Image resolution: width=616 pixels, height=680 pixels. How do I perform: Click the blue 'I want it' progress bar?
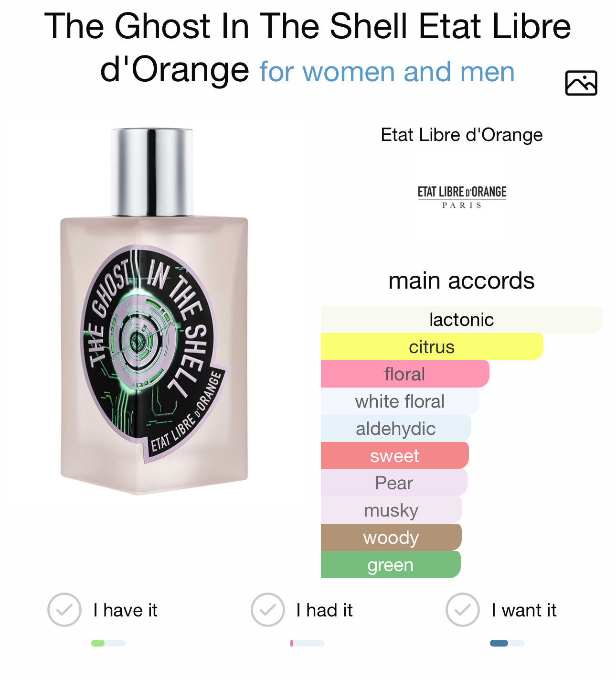[x=507, y=643]
